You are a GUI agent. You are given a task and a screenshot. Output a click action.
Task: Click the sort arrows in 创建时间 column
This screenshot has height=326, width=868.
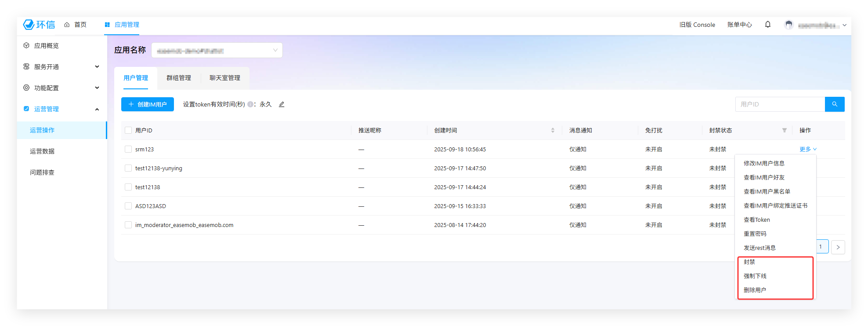[552, 130]
